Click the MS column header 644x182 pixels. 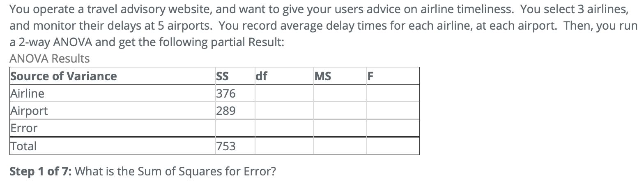323,76
